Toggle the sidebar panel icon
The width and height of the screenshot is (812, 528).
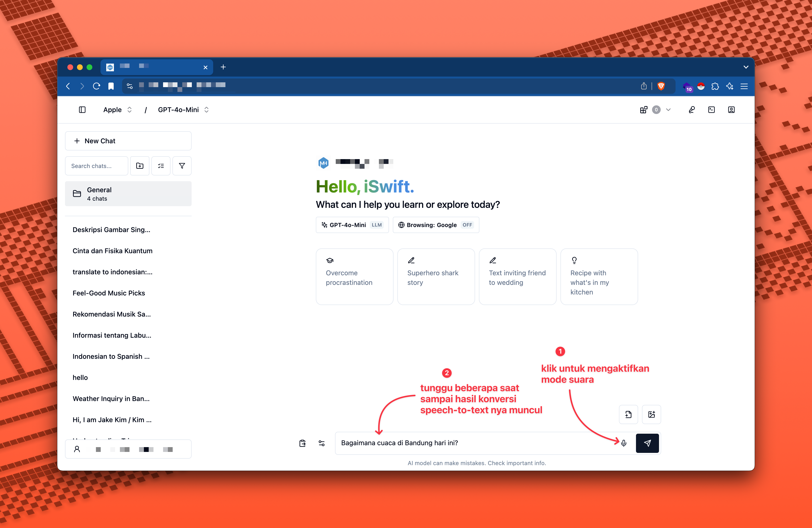tap(82, 110)
